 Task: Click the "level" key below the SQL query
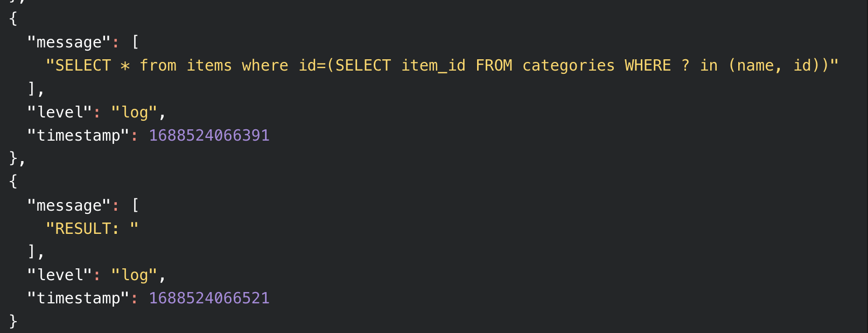60,112
